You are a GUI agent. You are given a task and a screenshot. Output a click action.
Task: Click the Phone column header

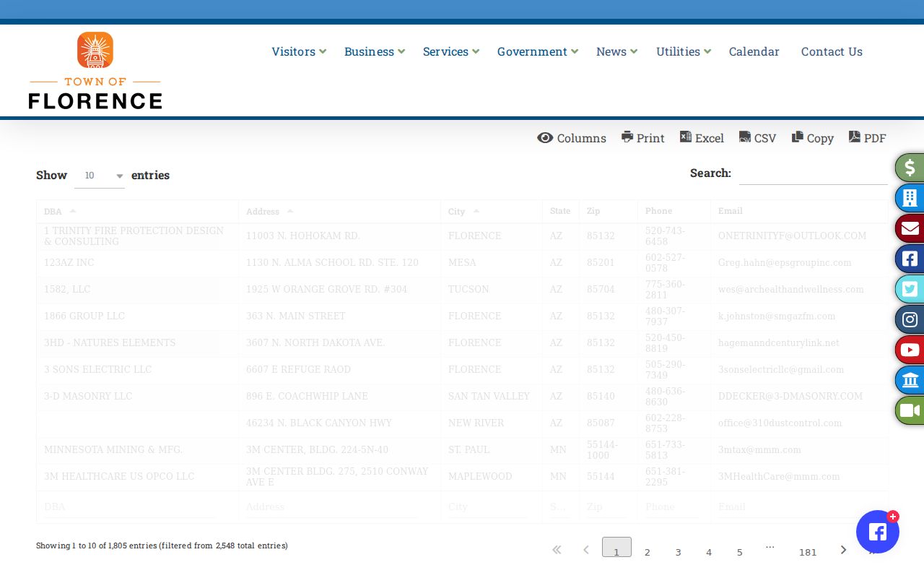coord(674,211)
